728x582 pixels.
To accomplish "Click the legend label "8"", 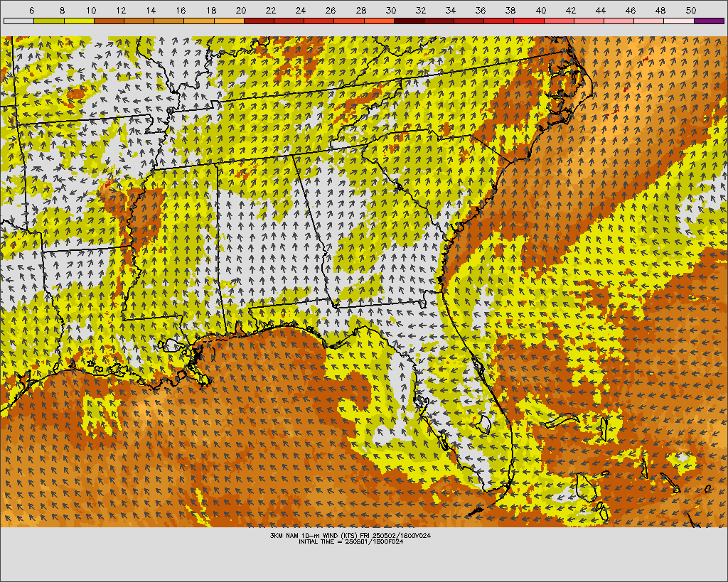I will tap(62, 10).
